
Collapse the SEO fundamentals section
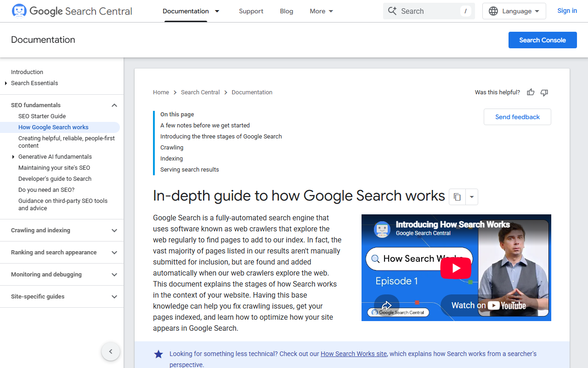(x=114, y=105)
